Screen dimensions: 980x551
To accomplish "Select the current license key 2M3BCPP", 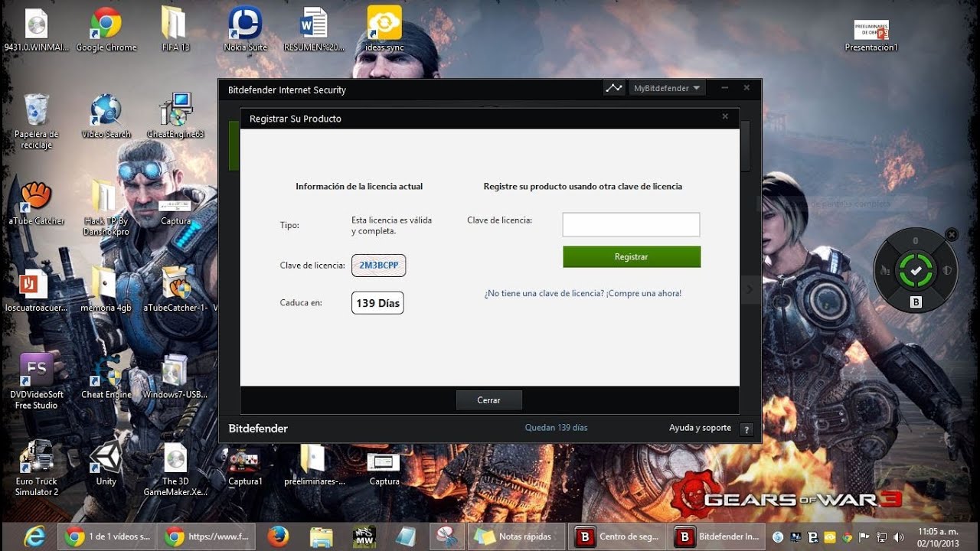I will [x=379, y=266].
